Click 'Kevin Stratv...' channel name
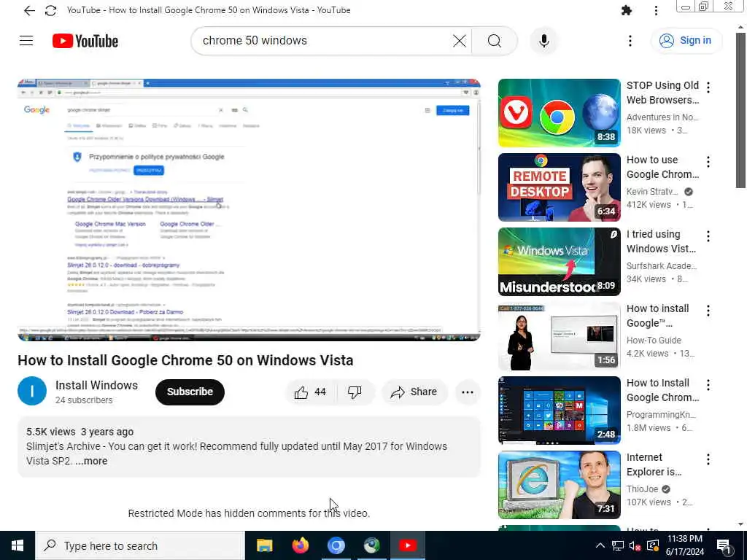Screen dimensions: 747x560 652,192
